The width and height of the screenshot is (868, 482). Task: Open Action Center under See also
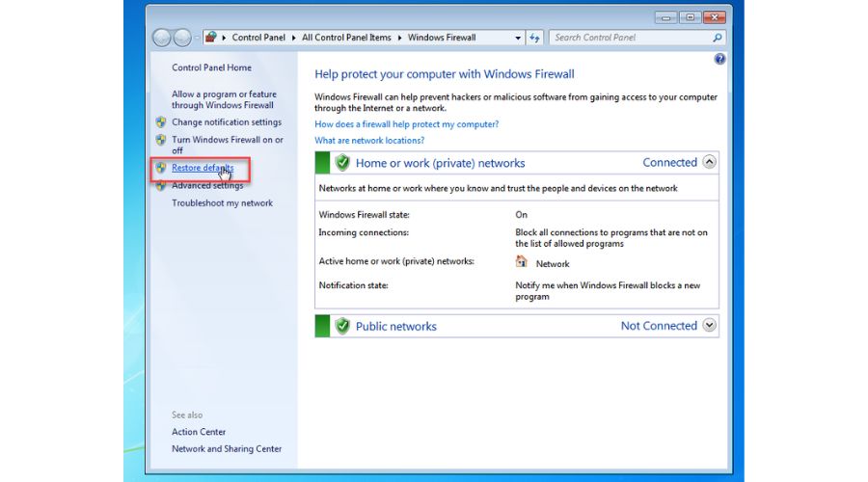(198, 432)
